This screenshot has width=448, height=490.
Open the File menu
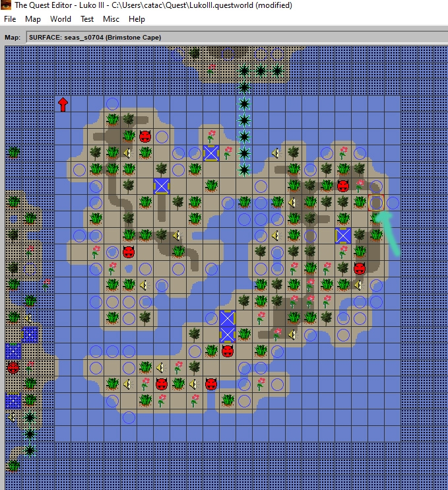10,19
